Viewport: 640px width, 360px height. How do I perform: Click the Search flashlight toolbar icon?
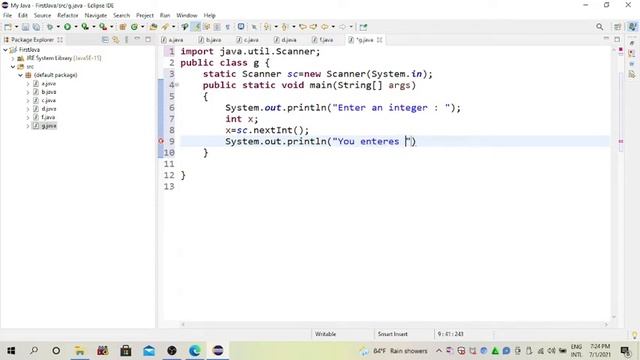click(x=165, y=27)
